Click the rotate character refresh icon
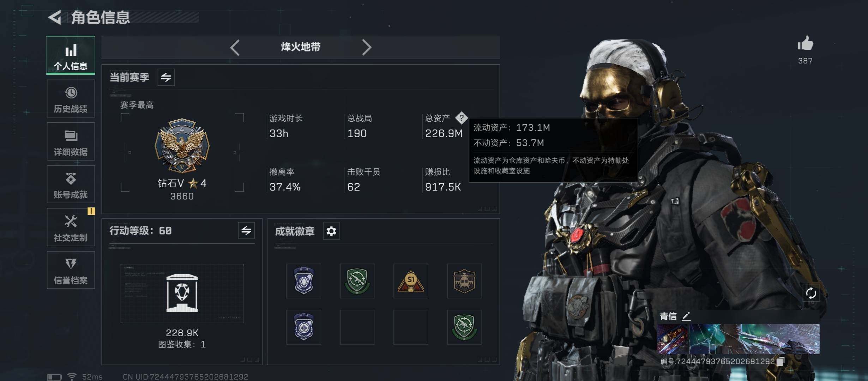Screen dimensions: 868x381 pyautogui.click(x=811, y=293)
